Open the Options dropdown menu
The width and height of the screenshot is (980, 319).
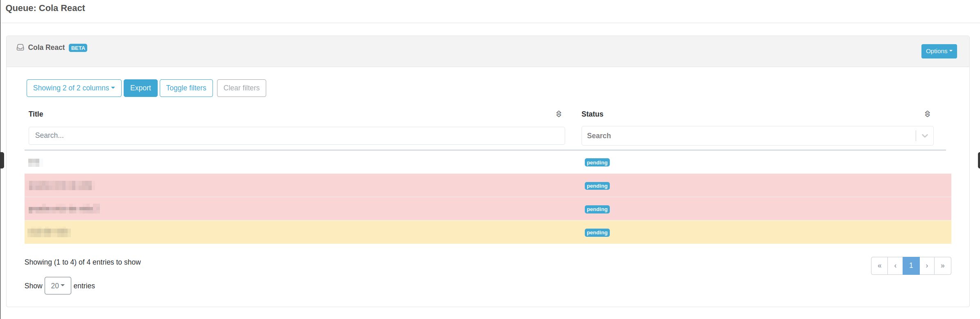click(x=939, y=51)
